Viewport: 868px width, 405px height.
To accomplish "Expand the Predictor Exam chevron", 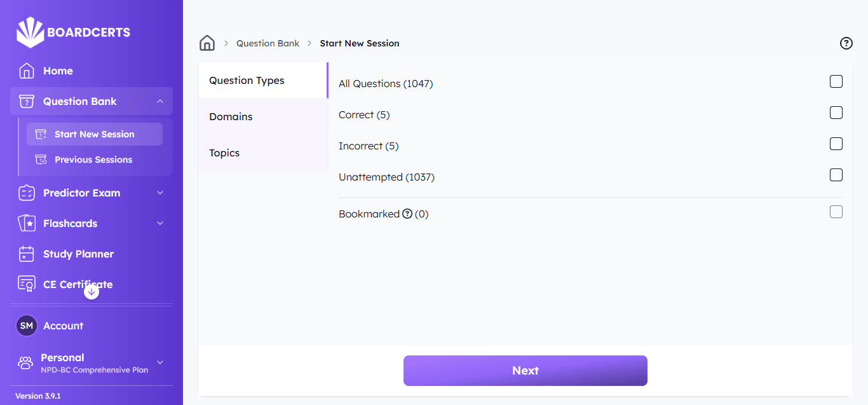I will (160, 193).
